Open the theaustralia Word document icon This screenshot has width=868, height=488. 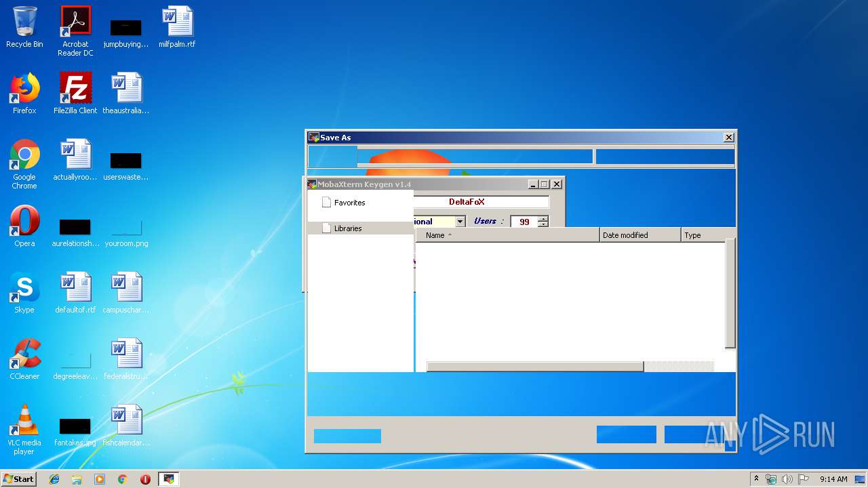126,94
